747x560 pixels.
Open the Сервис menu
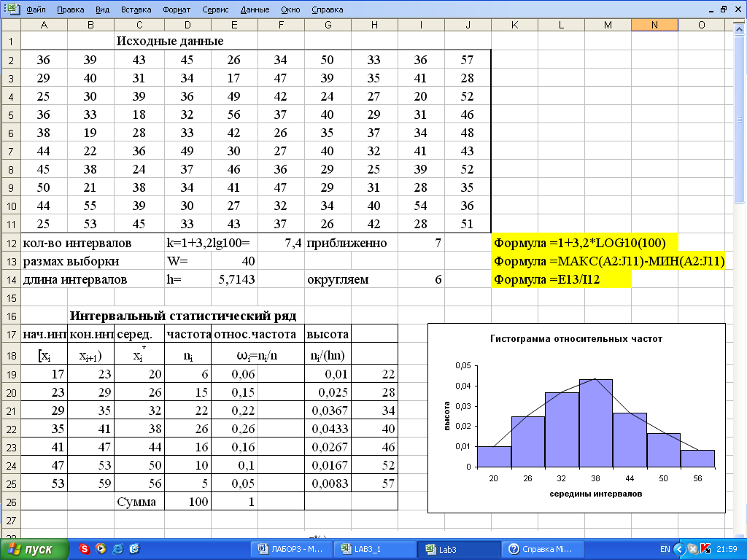tap(215, 9)
